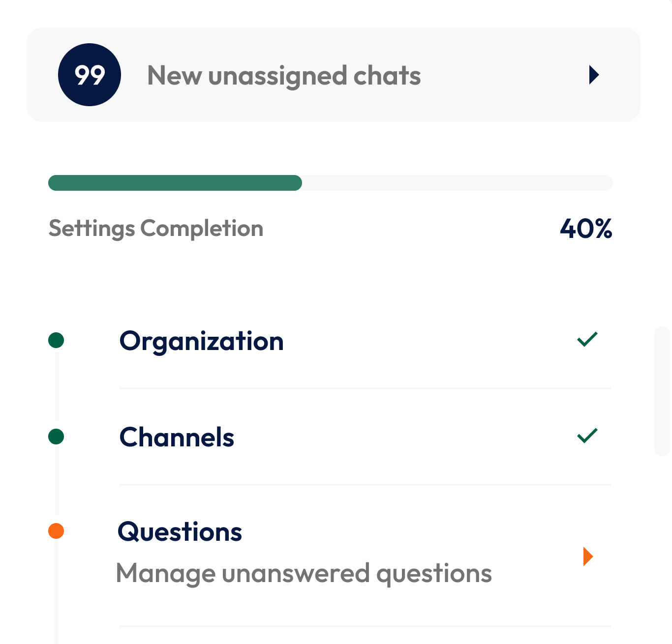Click the orange status dot beside Questions
Screen dimensions: 672x644
click(56, 531)
